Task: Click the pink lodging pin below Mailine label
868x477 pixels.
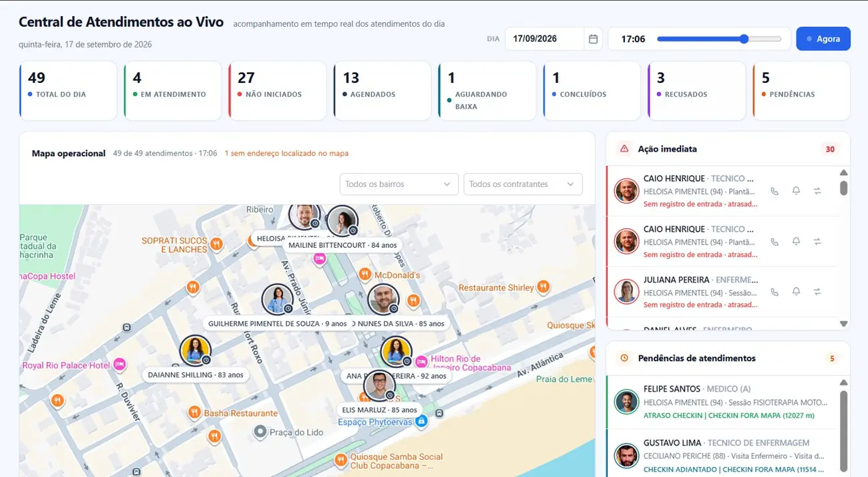Action: click(320, 259)
